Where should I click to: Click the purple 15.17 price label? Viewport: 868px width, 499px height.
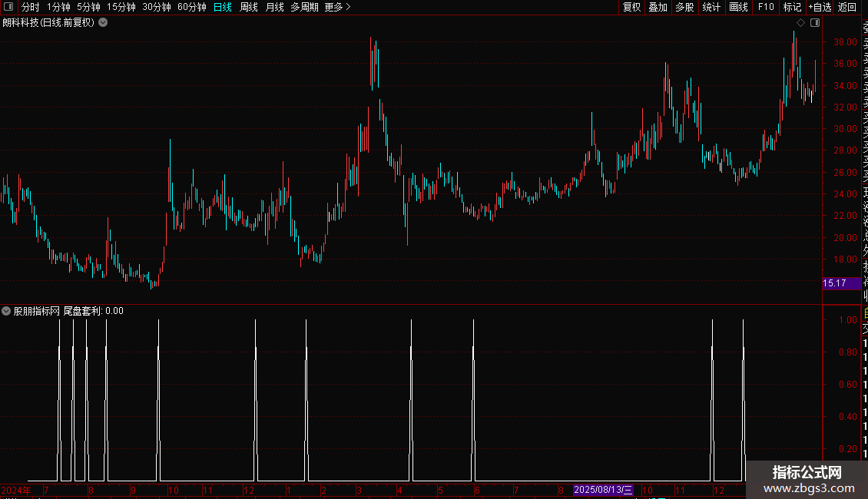841,283
